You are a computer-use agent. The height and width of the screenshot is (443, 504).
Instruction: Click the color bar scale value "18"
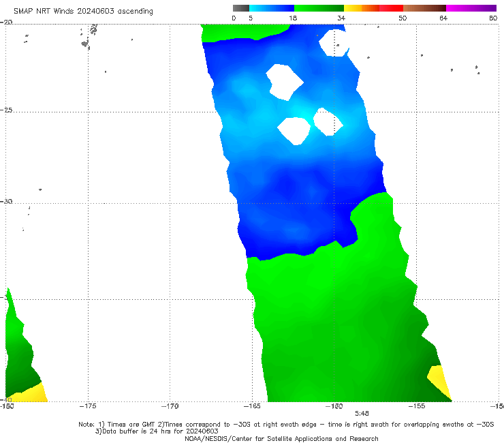293,18
